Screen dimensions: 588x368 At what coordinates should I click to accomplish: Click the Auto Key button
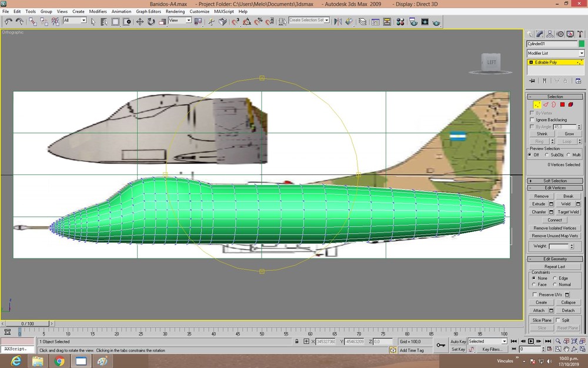pyautogui.click(x=458, y=342)
